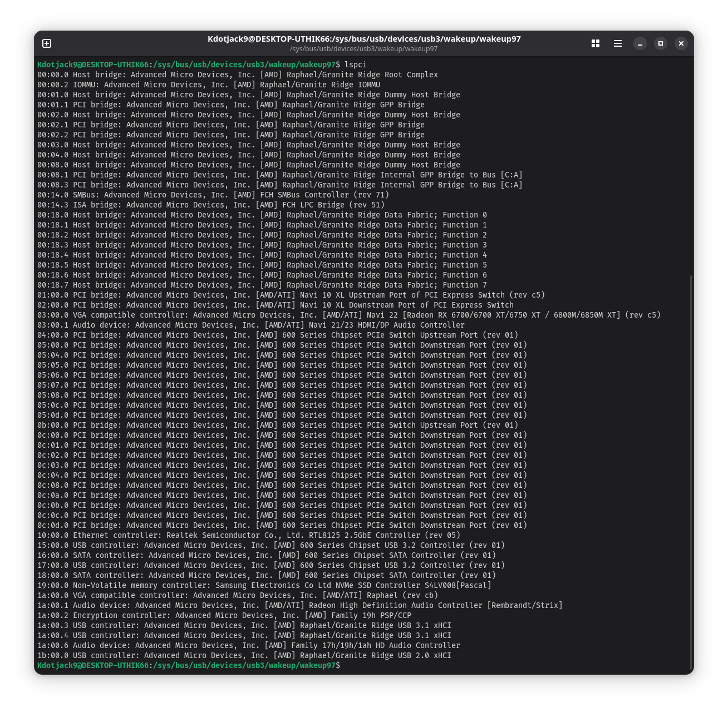
Task: Select the 0b:00.0 Switch Upstream Port line
Action: tap(278, 425)
